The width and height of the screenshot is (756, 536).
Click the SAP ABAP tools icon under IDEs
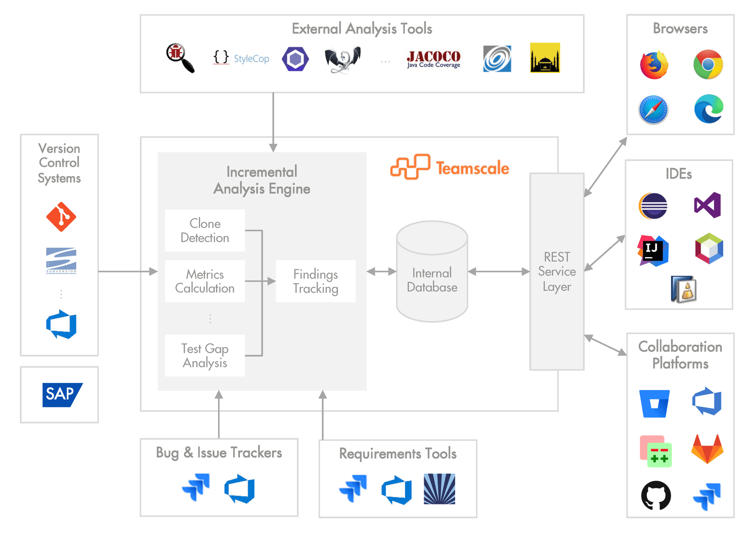(x=683, y=289)
